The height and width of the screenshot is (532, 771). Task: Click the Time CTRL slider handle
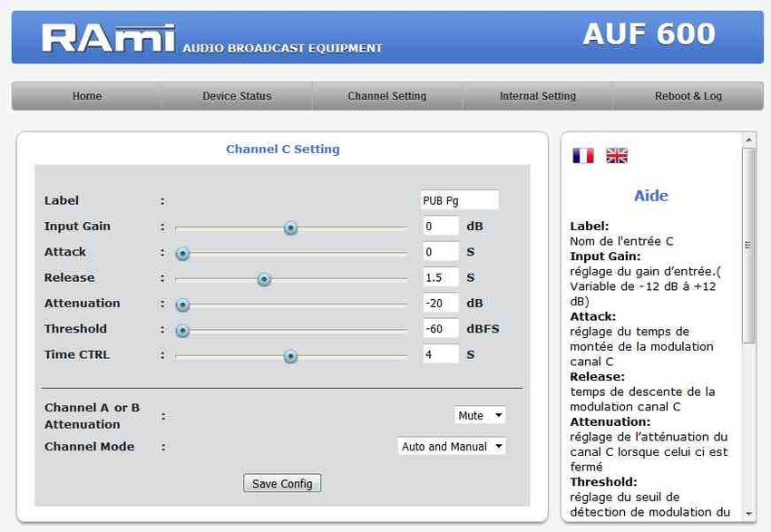pos(290,356)
